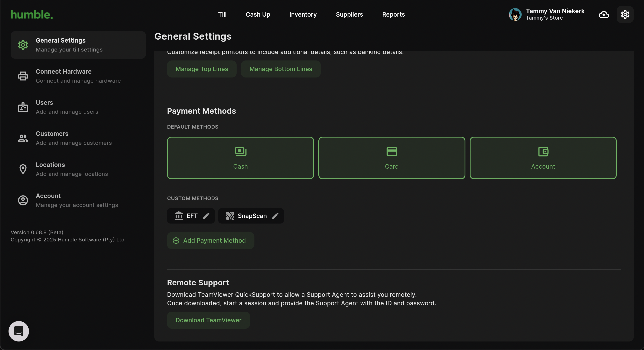This screenshot has width=644, height=350.
Task: Click Download TeamViewer button
Action: click(208, 320)
